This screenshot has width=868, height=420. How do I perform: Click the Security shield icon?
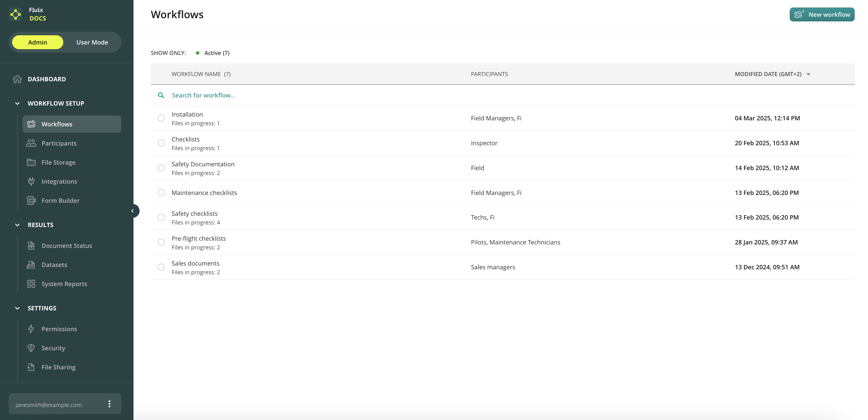point(31,348)
